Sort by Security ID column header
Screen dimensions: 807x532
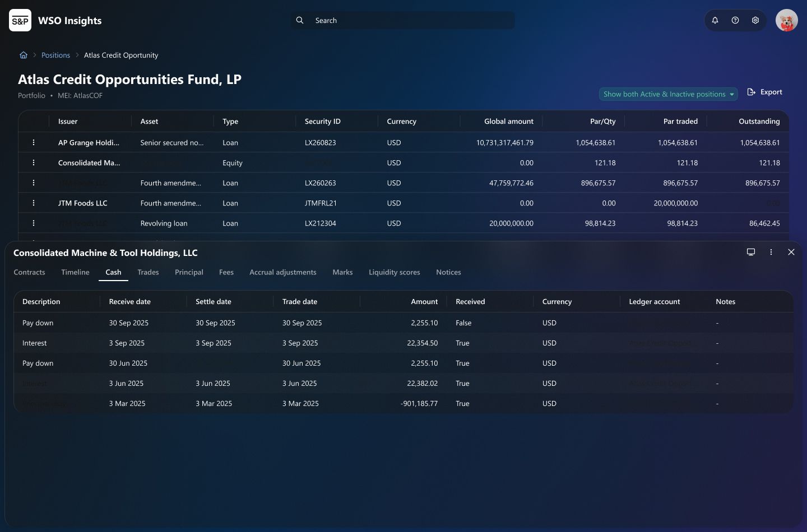pos(323,121)
